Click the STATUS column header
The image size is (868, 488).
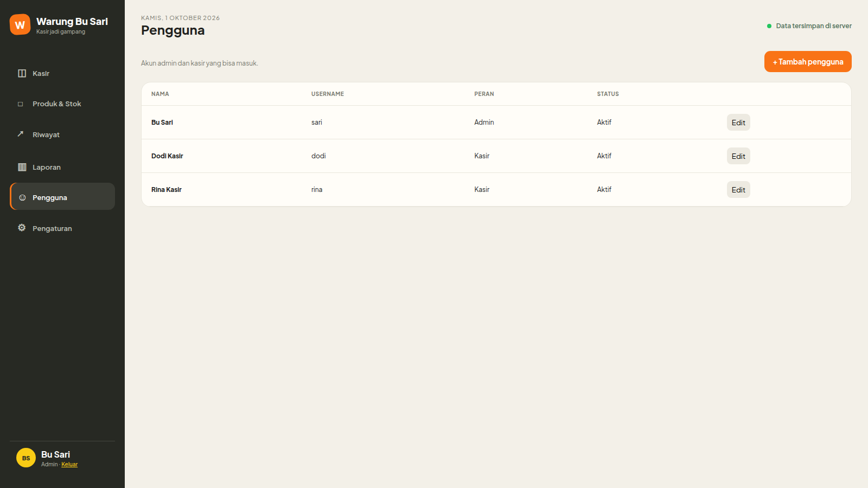(x=608, y=94)
